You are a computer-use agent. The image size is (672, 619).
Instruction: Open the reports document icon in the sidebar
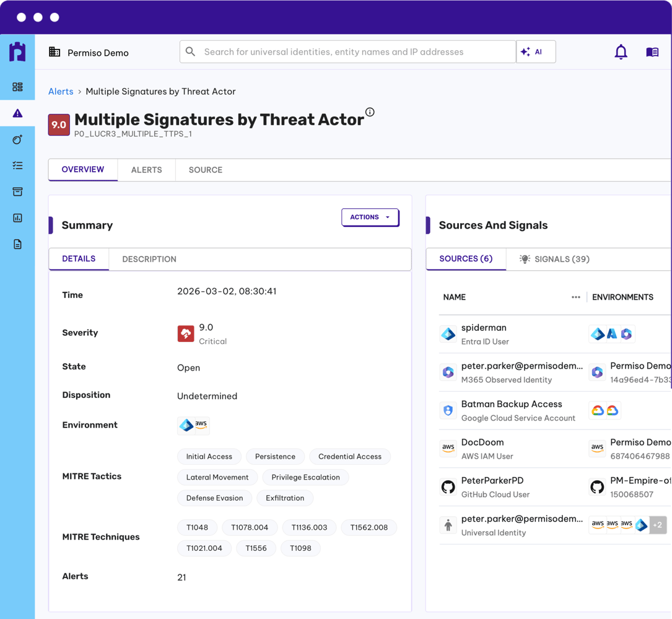pos(17,244)
